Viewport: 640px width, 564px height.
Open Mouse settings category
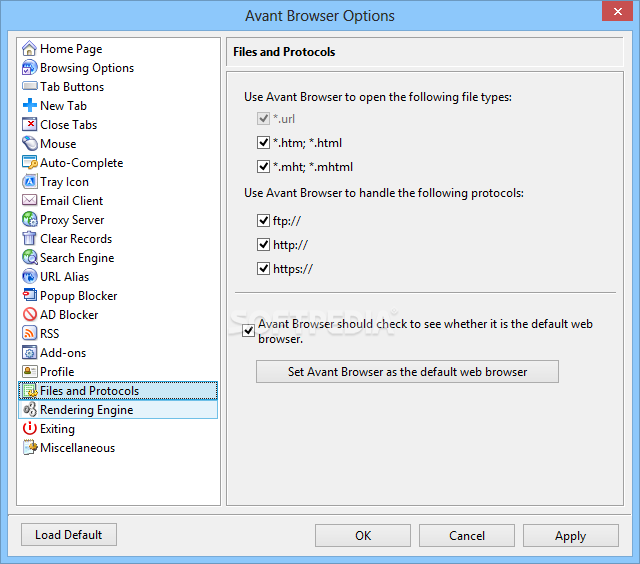coord(58,144)
